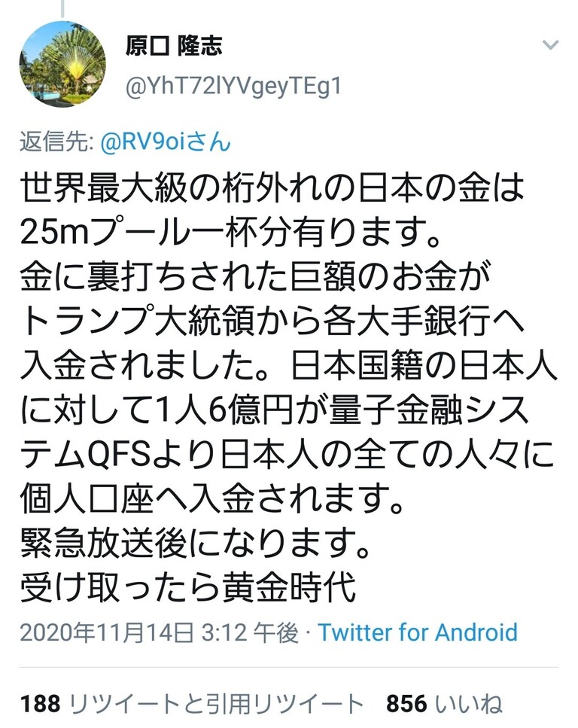Select the tweet line starting 世界最大級
Viewport: 578px width, 728px height.
[x=272, y=188]
